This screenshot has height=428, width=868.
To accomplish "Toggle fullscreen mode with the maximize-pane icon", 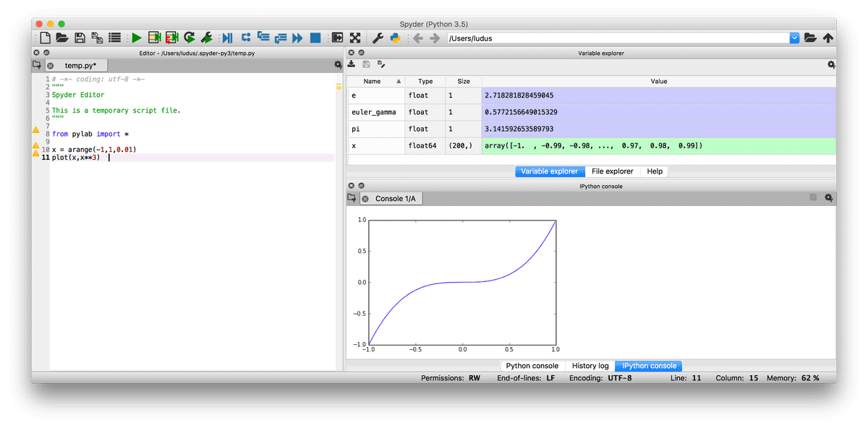I will coord(355,38).
